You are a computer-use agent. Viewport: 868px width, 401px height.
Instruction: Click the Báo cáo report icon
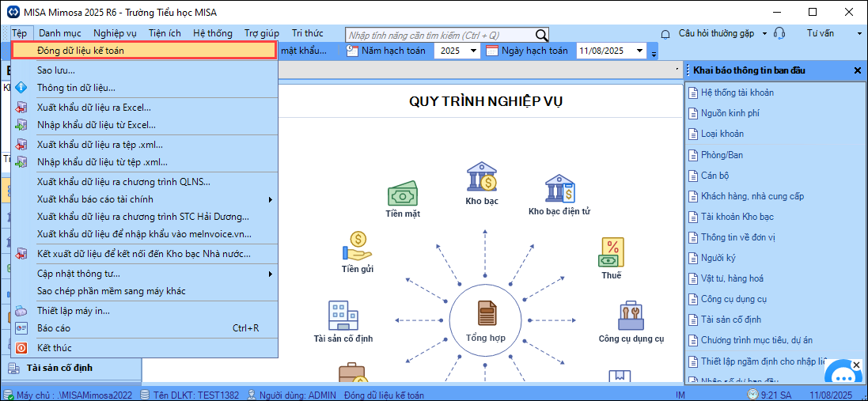[x=21, y=328]
